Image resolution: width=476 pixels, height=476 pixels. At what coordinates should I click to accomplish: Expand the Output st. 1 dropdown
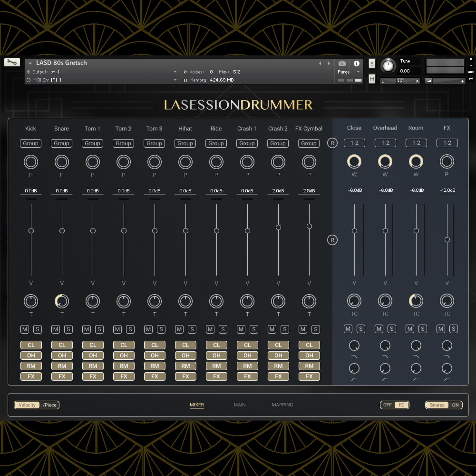[175, 72]
